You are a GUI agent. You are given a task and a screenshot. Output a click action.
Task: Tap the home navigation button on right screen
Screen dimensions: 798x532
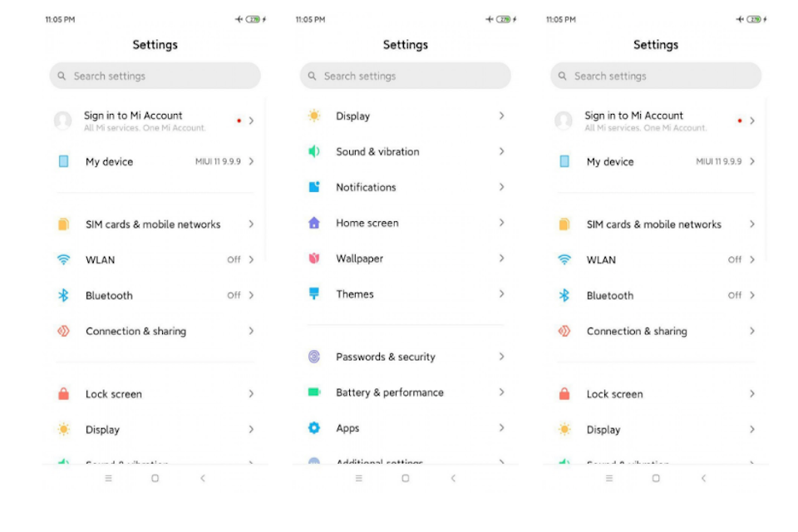click(x=656, y=478)
